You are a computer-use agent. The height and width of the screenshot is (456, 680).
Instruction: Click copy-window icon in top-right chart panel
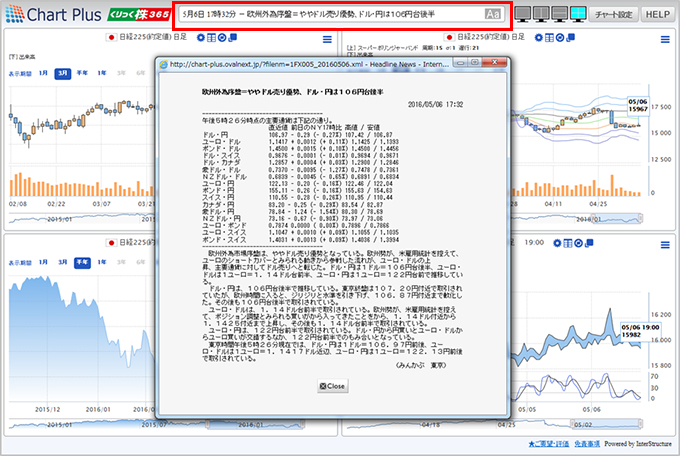tap(570, 38)
